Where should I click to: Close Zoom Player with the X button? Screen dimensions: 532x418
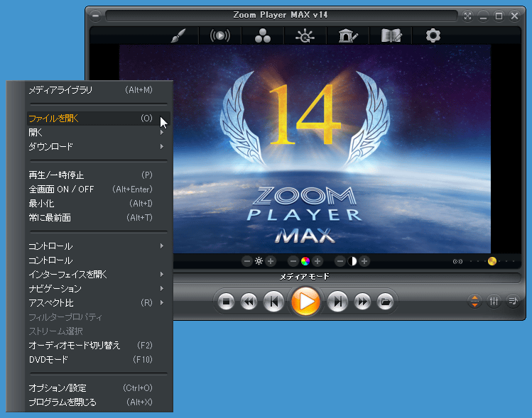tap(514, 16)
